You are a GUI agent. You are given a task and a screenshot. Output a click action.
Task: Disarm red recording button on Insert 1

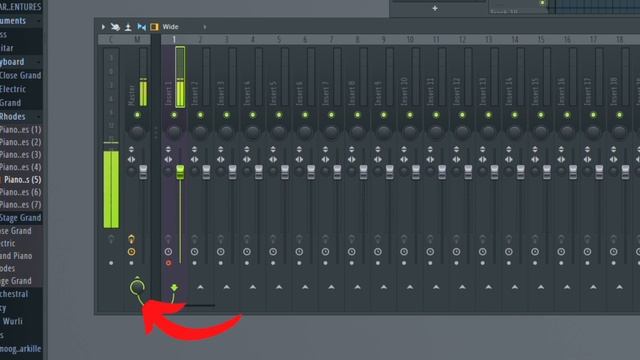[168, 263]
